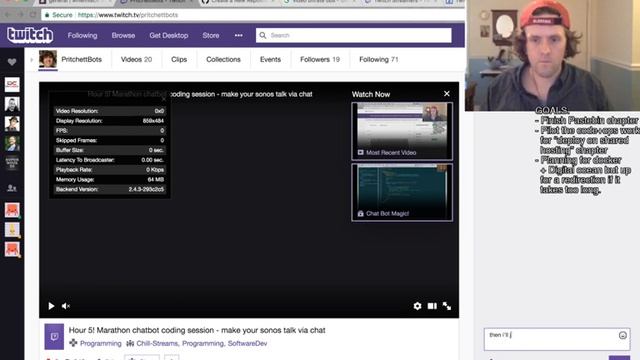
Task: Switch to the Clips tab
Action: (x=179, y=60)
